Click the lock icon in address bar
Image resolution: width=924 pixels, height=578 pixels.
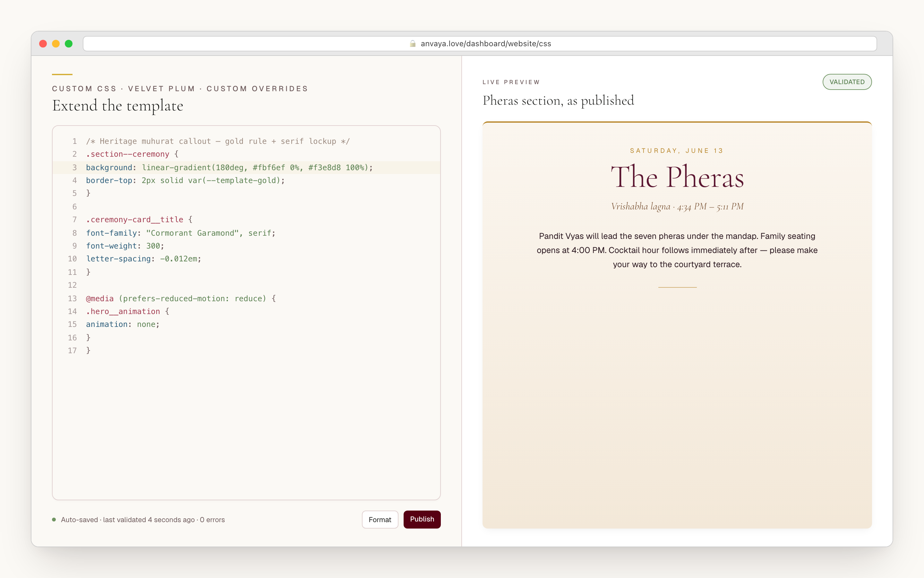(x=413, y=44)
